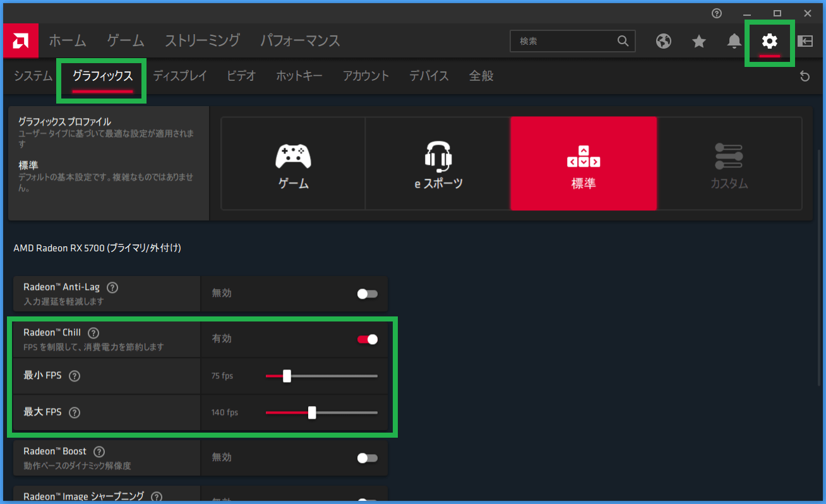Switch to the アカウント tab
This screenshot has width=826, height=504.
[366, 76]
